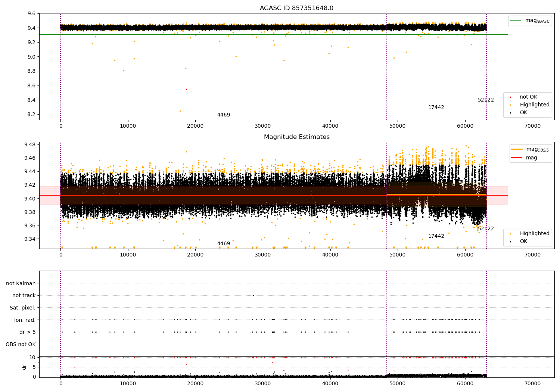The height and width of the screenshot is (392, 560).
Task: Click the green line swatch for mag AGASC
Action: click(x=516, y=21)
